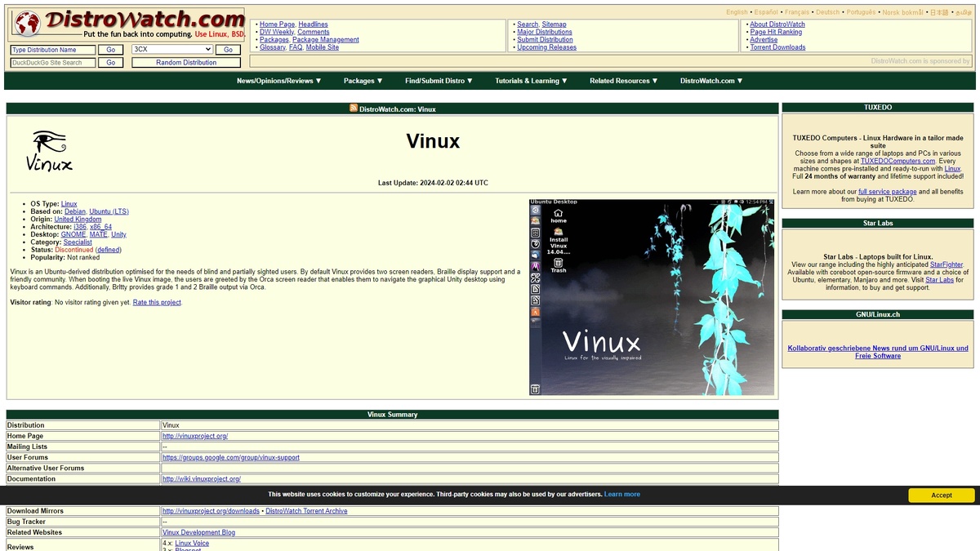
Task: Open the Major Distributions link
Action: (545, 32)
